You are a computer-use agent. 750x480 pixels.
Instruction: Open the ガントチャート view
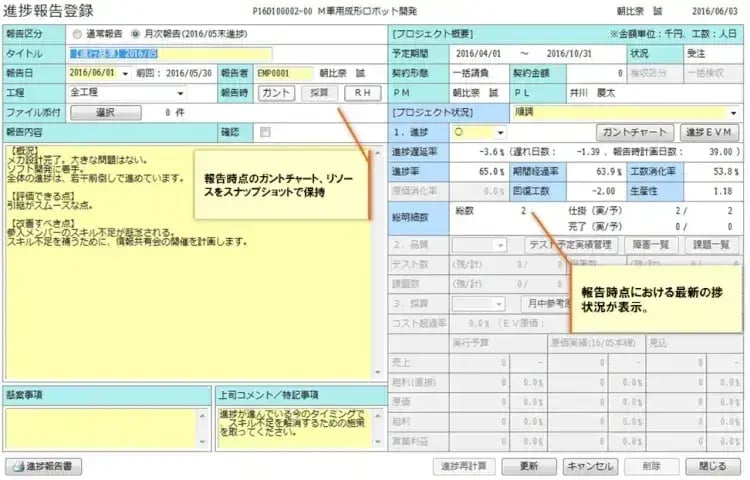click(x=635, y=132)
